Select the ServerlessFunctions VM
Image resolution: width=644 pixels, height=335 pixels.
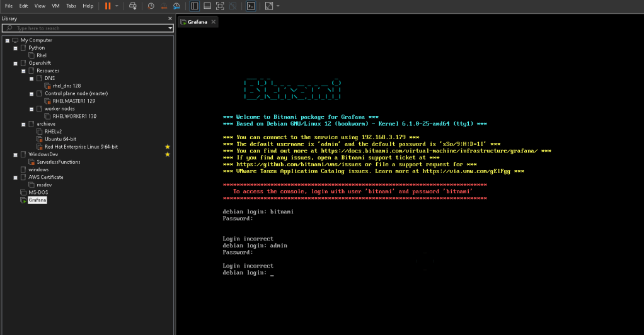tap(59, 162)
